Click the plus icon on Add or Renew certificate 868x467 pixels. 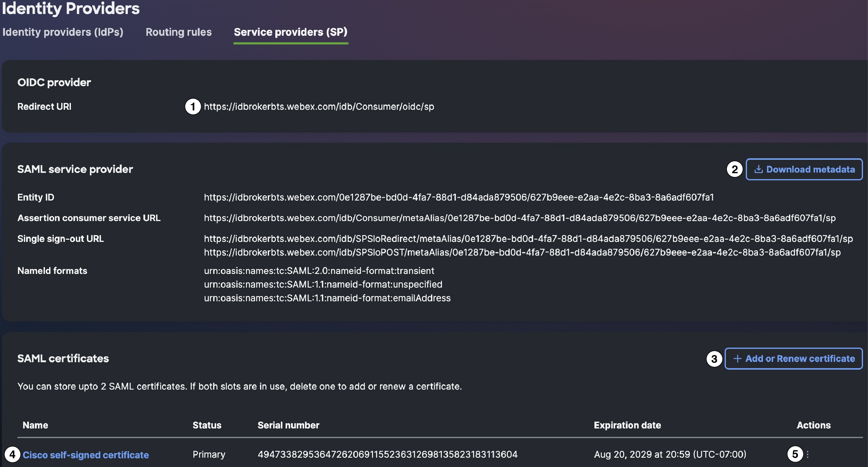click(737, 358)
